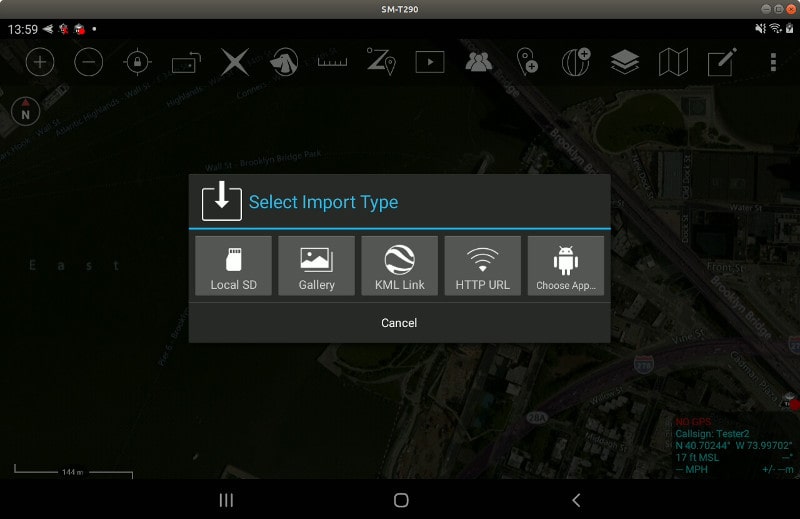Open the dog head icon tool

(x=284, y=62)
